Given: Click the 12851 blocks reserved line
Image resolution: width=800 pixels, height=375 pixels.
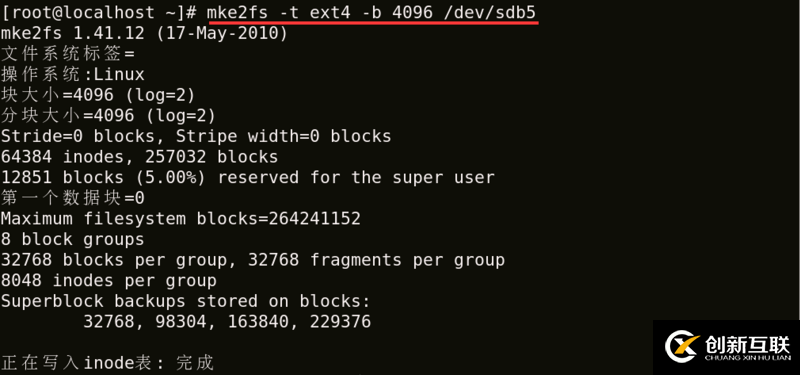Looking at the screenshot, I should (x=247, y=177).
